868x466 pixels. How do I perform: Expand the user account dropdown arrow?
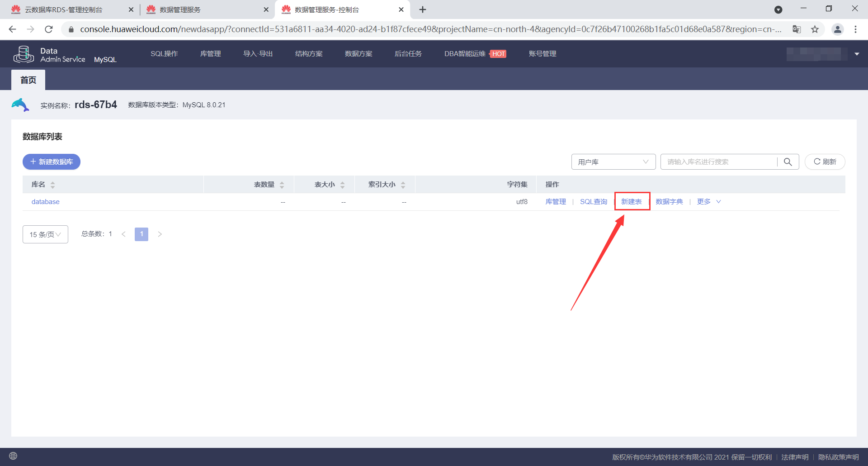[x=857, y=54]
